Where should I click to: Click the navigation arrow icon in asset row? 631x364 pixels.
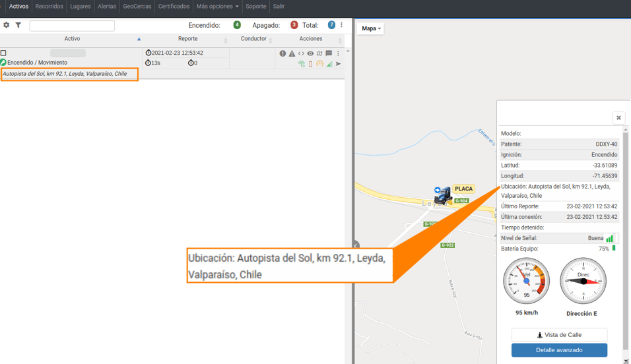coord(339,63)
